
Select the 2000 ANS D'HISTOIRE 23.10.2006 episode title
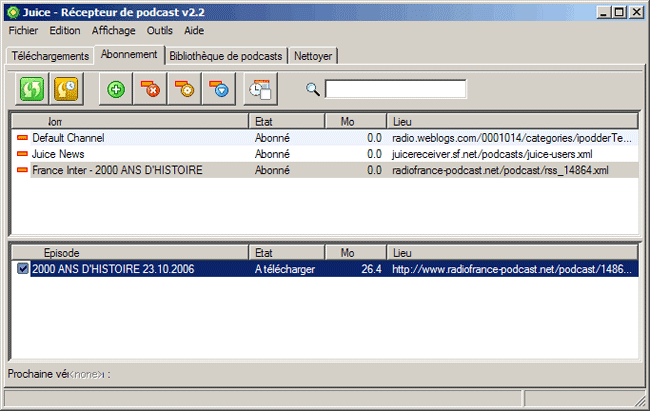point(113,269)
